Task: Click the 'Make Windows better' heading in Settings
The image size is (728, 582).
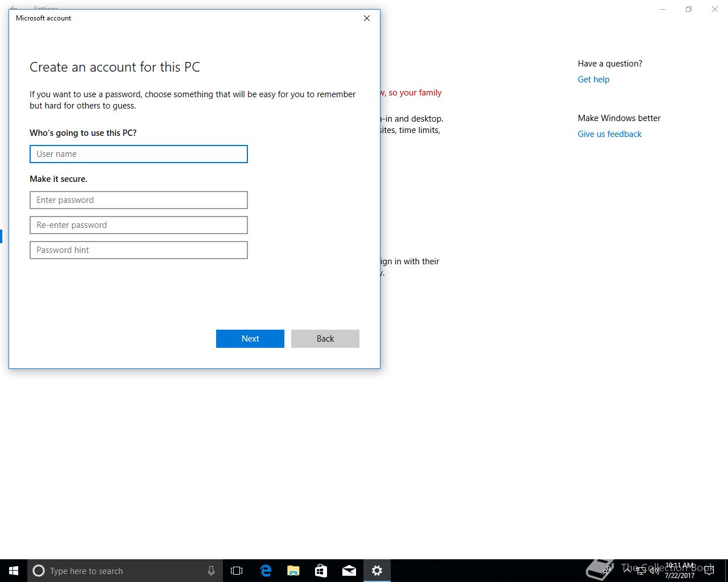Action: point(619,118)
